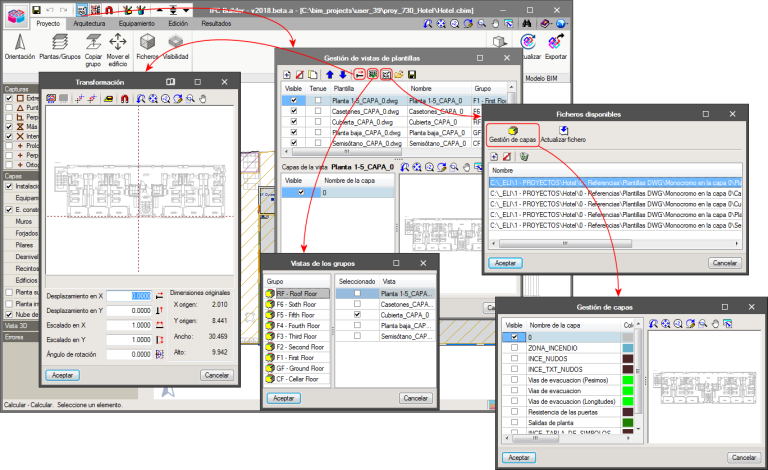The width and height of the screenshot is (768, 470).
Task: Click Aceptar in the Transformación dialog
Action: click(x=63, y=375)
